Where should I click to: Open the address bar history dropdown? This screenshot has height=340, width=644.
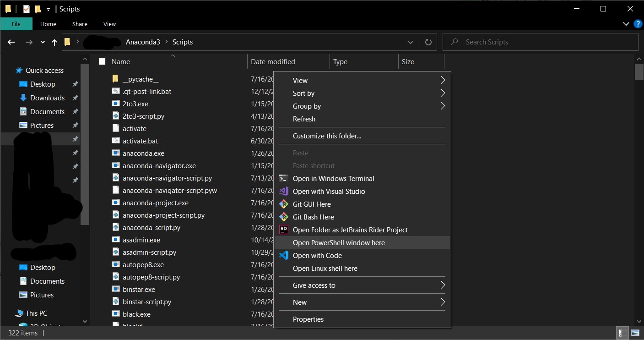click(x=410, y=42)
